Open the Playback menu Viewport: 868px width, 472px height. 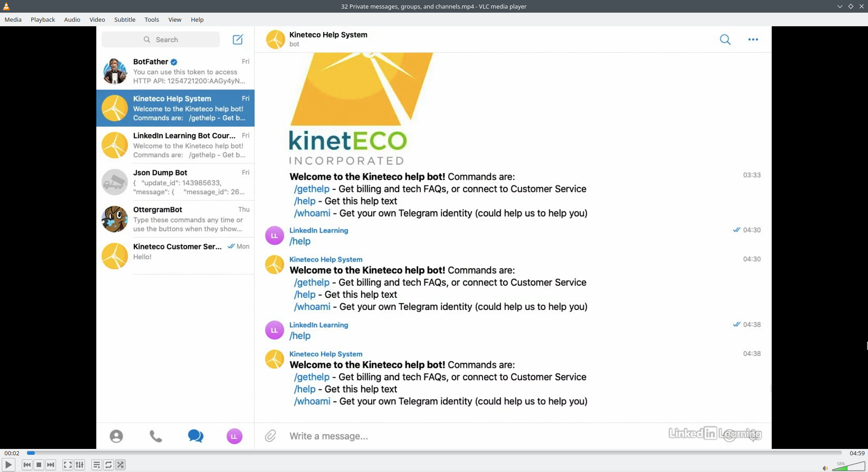[43, 19]
